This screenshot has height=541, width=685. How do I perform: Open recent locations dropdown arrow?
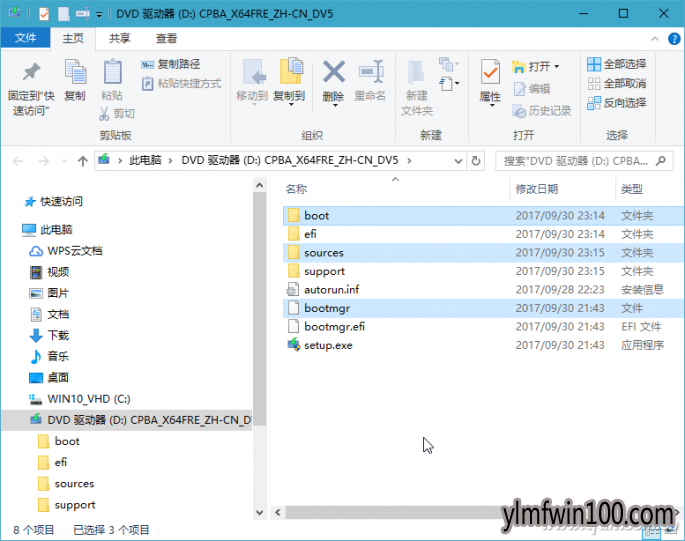[x=65, y=161]
